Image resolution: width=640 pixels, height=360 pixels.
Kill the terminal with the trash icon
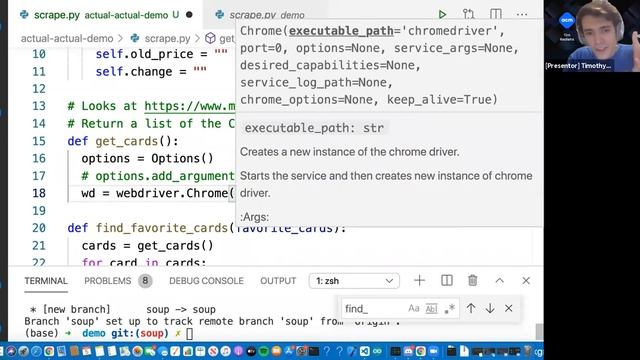[473, 281]
